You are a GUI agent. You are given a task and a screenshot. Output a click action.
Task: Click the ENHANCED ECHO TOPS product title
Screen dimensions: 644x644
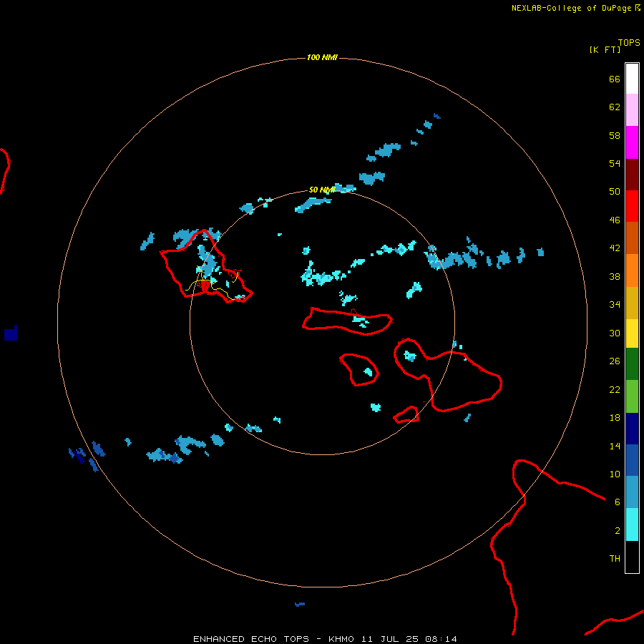point(251,639)
